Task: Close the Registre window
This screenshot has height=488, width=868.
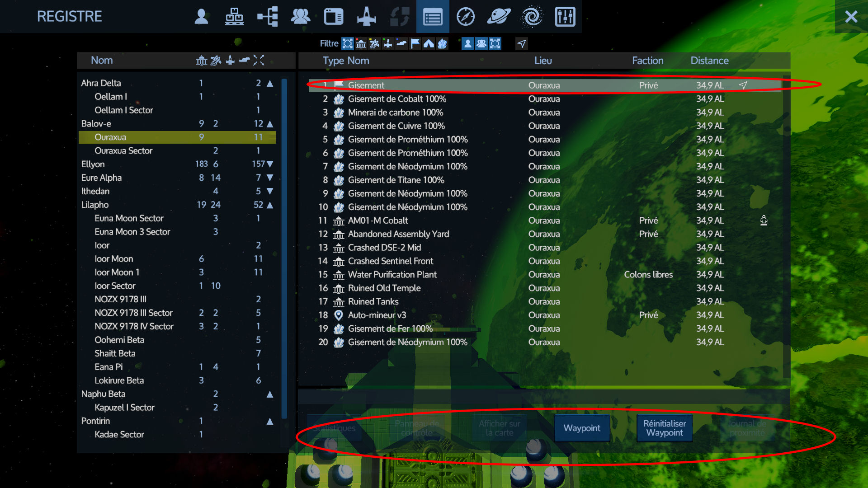Action: pos(851,17)
